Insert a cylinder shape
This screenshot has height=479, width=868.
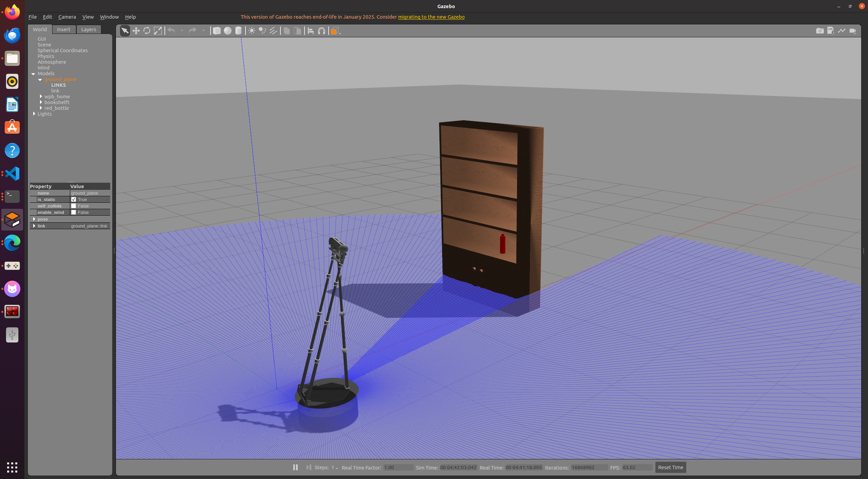point(238,31)
